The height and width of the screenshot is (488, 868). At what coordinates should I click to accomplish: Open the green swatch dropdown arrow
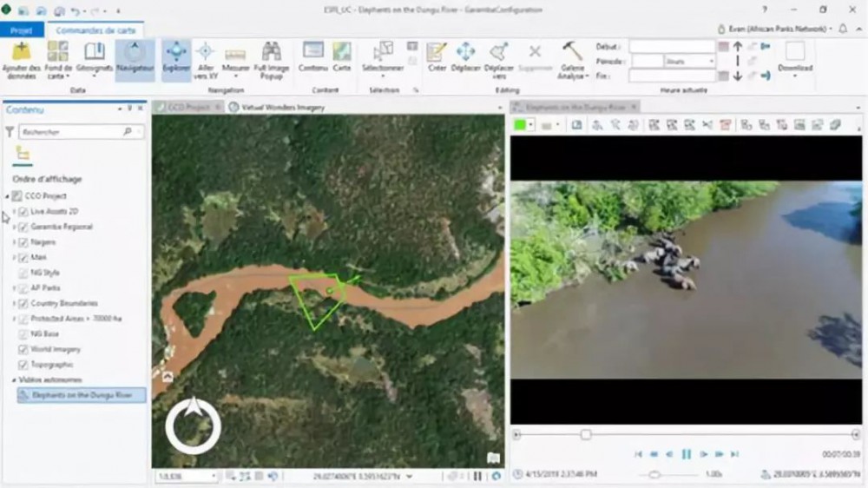pyautogui.click(x=531, y=125)
